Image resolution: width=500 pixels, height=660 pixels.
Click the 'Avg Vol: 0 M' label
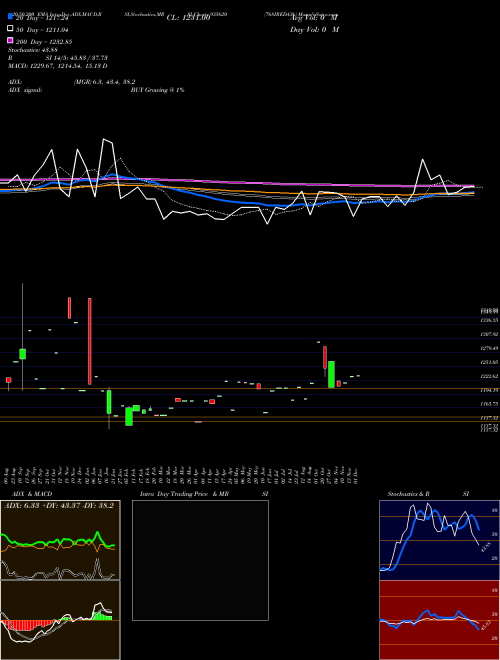pos(314,18)
